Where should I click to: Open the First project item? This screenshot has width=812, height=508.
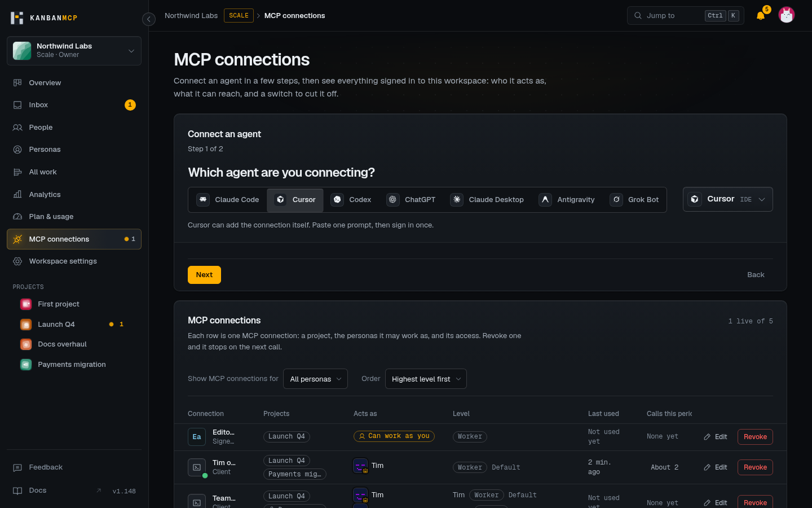coord(74,304)
